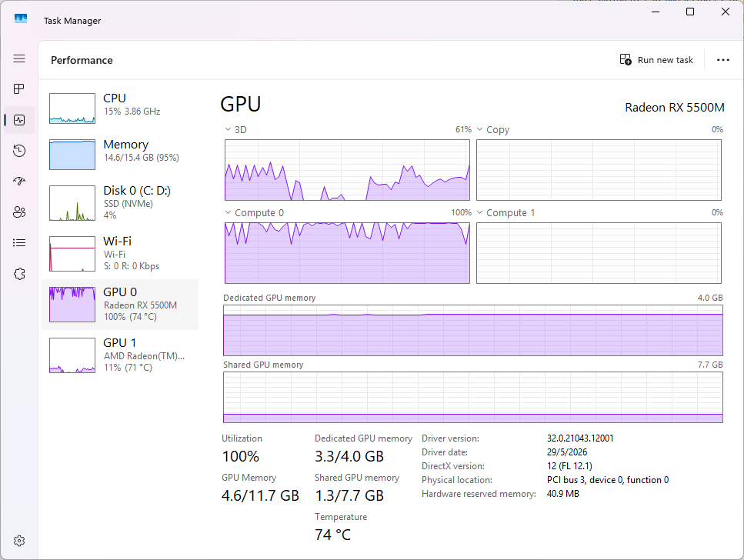Open the Users page icon
The height and width of the screenshot is (560, 744).
[19, 212]
